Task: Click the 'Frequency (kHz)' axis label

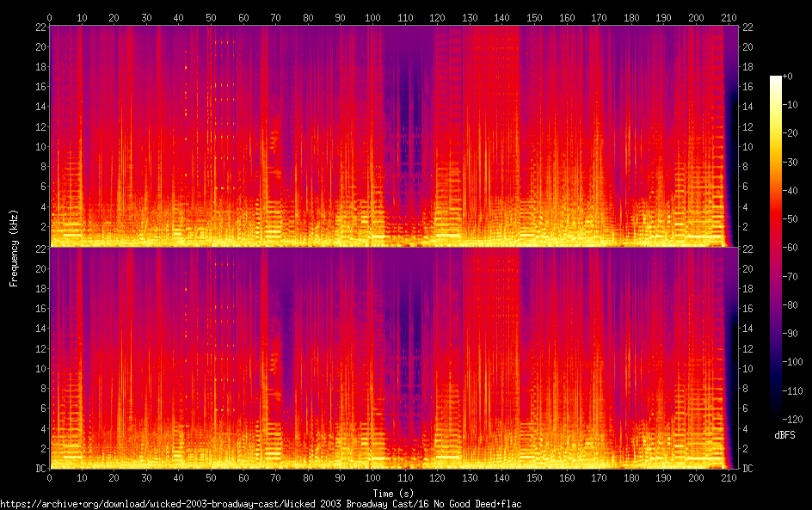Action: tap(14, 248)
